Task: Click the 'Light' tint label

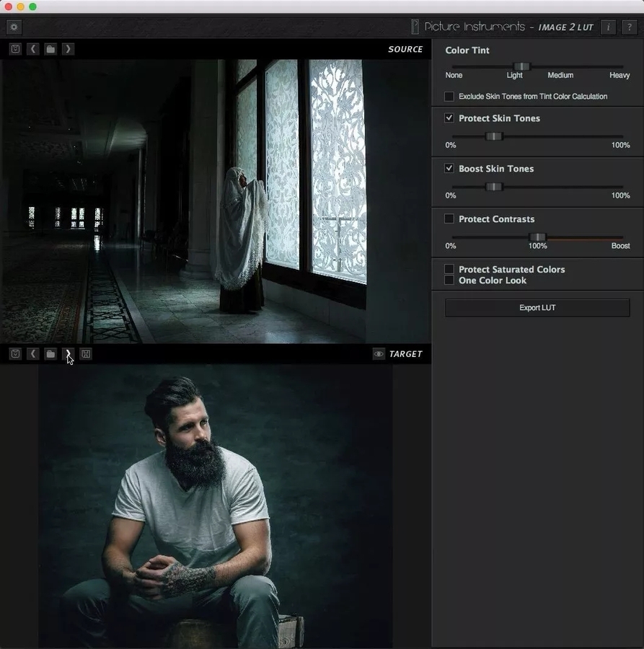Action: (x=514, y=75)
